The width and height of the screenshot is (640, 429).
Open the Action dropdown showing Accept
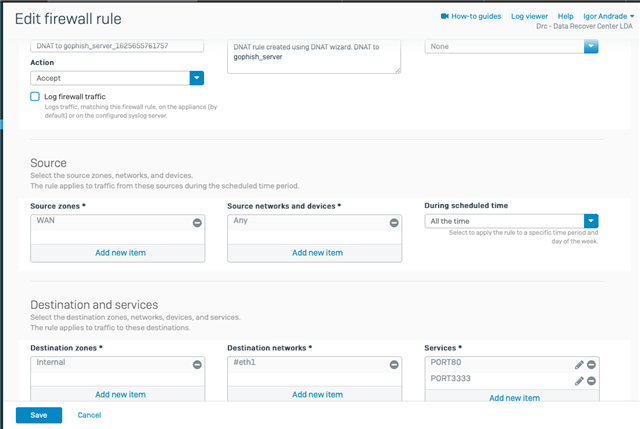click(117, 78)
